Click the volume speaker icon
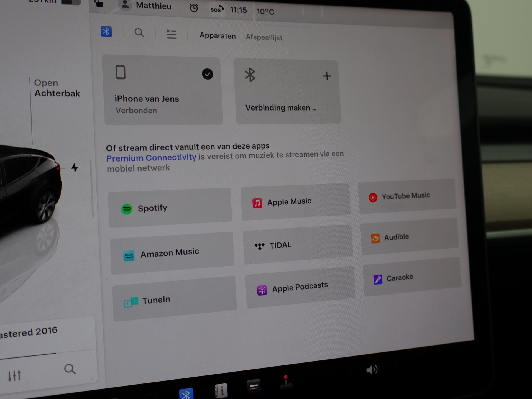This screenshot has width=532, height=399. [x=372, y=369]
